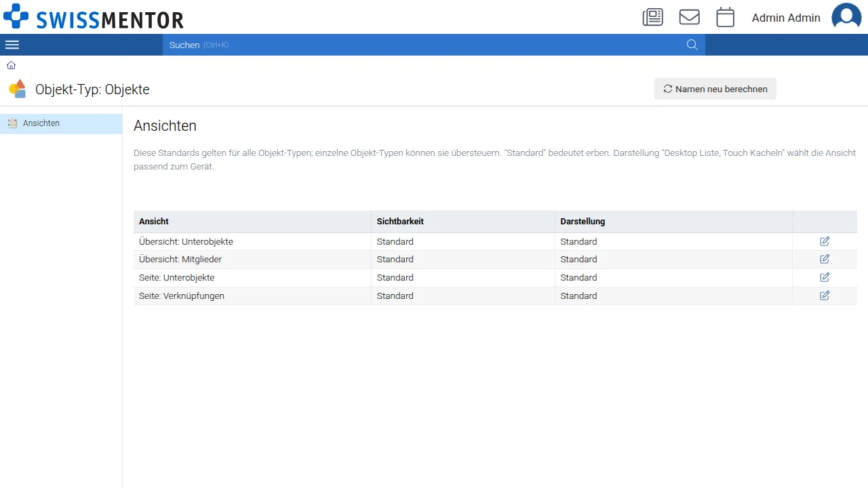Go to home via house icon
This screenshot has width=868, height=488.
pos(12,65)
